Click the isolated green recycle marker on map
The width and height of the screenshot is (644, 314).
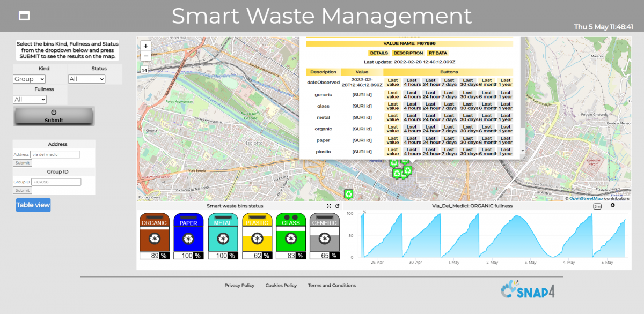(x=349, y=194)
